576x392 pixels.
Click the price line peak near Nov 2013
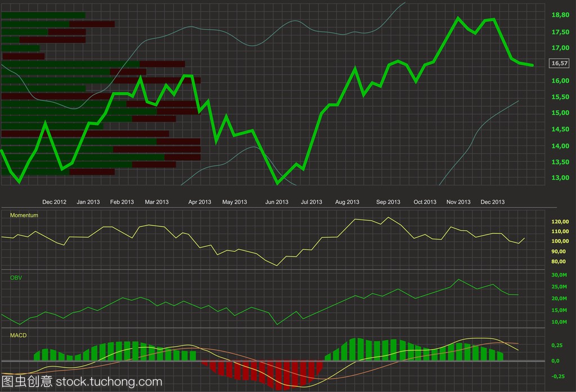(458, 17)
